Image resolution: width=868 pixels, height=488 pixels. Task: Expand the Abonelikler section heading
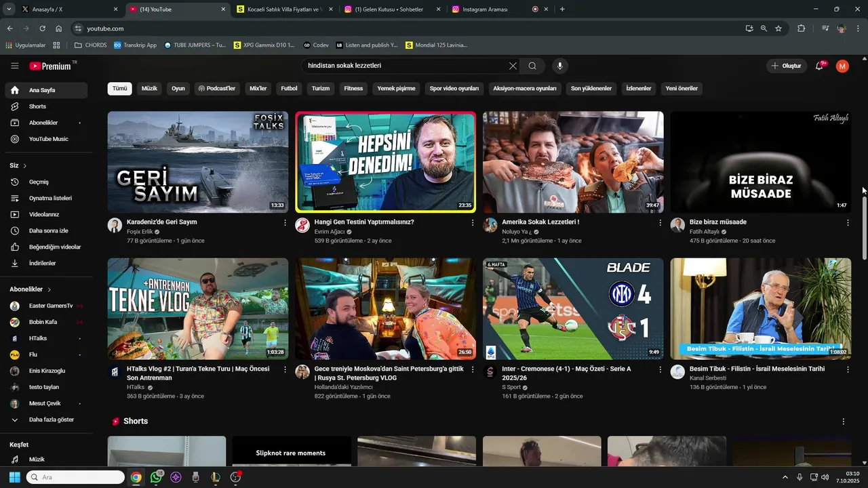pos(31,289)
